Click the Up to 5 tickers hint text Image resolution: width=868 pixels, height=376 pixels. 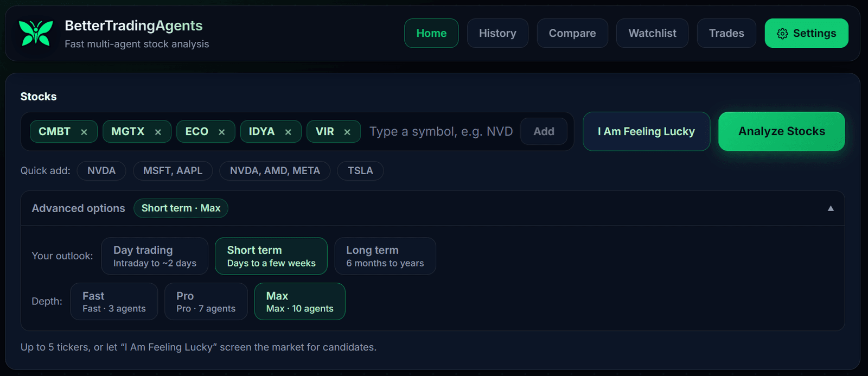pyautogui.click(x=199, y=347)
